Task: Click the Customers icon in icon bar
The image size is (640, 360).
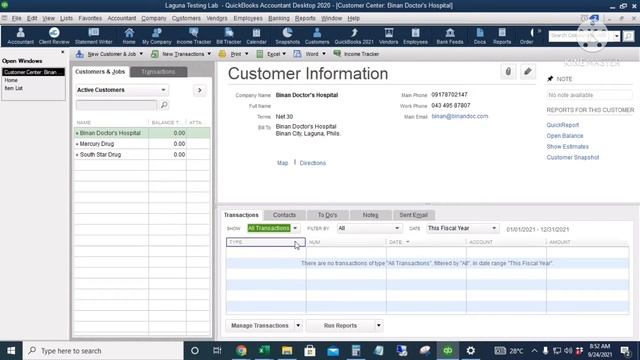Action: [x=317, y=36]
